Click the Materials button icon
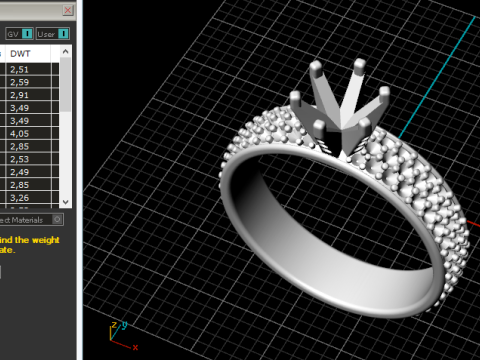Viewport: 480px width, 360px height. [57, 220]
